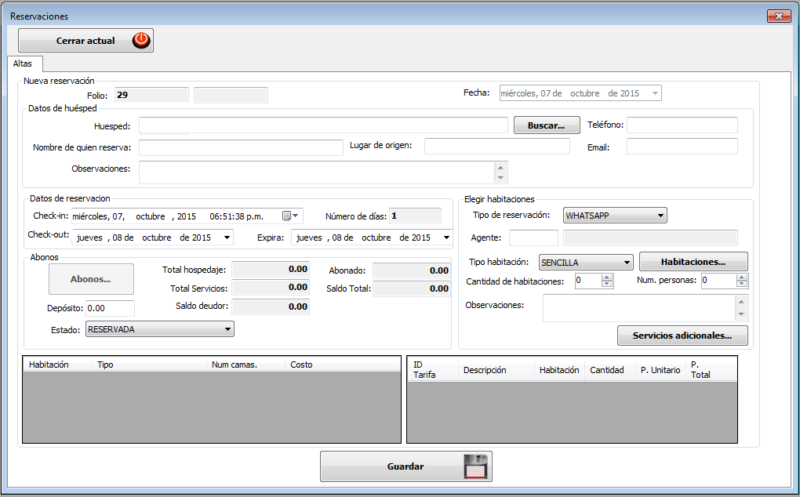The width and height of the screenshot is (800, 497).
Task: Click the Huesped name input field
Action: pyautogui.click(x=323, y=125)
